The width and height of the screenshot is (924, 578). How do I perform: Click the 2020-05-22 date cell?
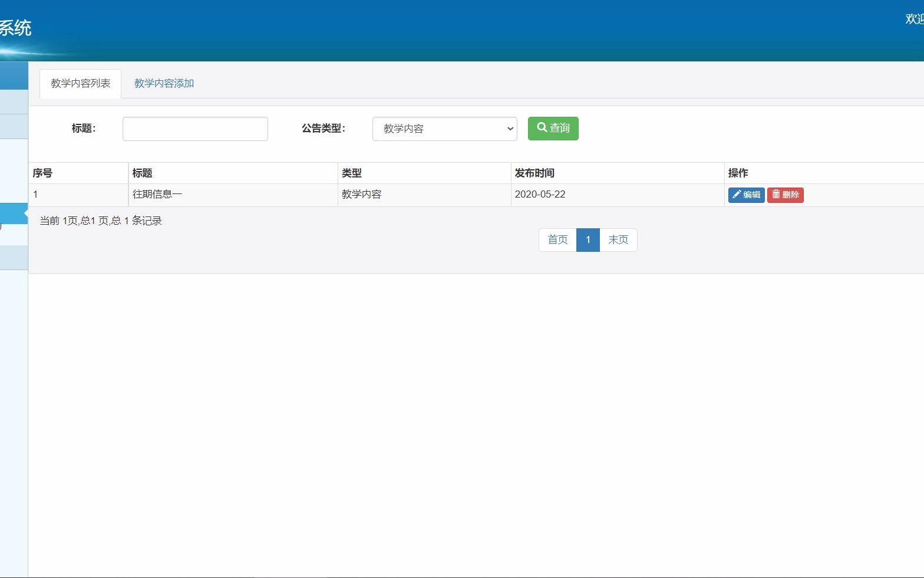[618, 195]
